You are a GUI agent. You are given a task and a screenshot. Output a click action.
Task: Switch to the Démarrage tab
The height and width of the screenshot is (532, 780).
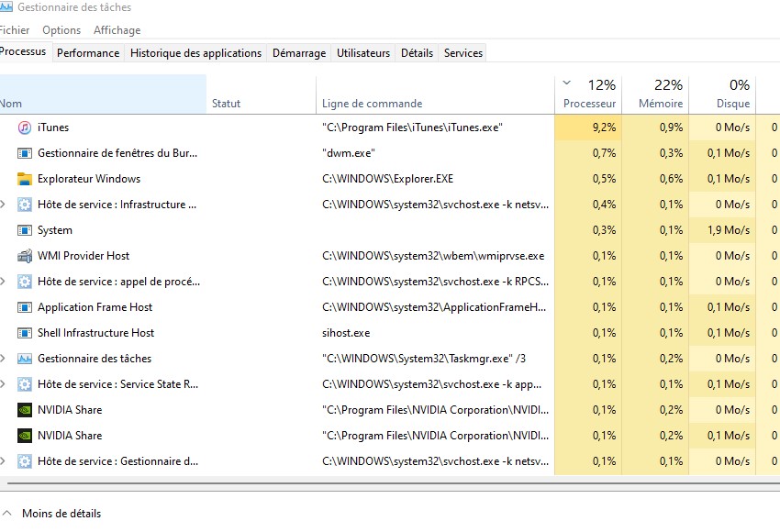(x=299, y=53)
